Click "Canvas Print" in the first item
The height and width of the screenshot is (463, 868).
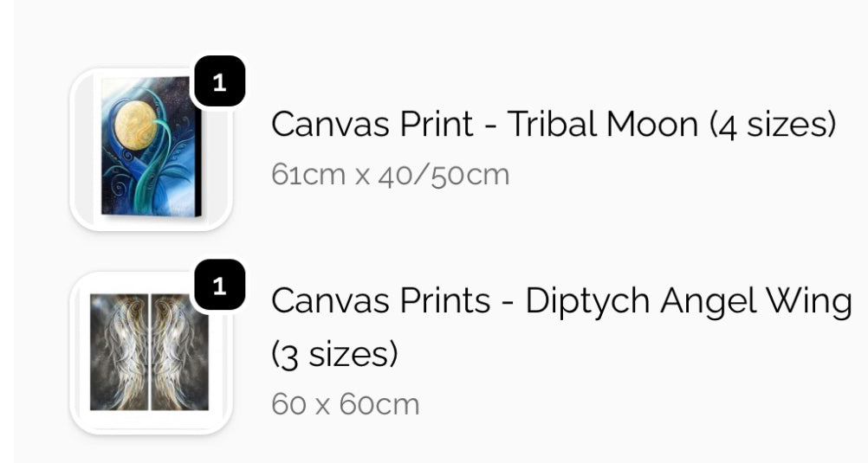point(372,125)
